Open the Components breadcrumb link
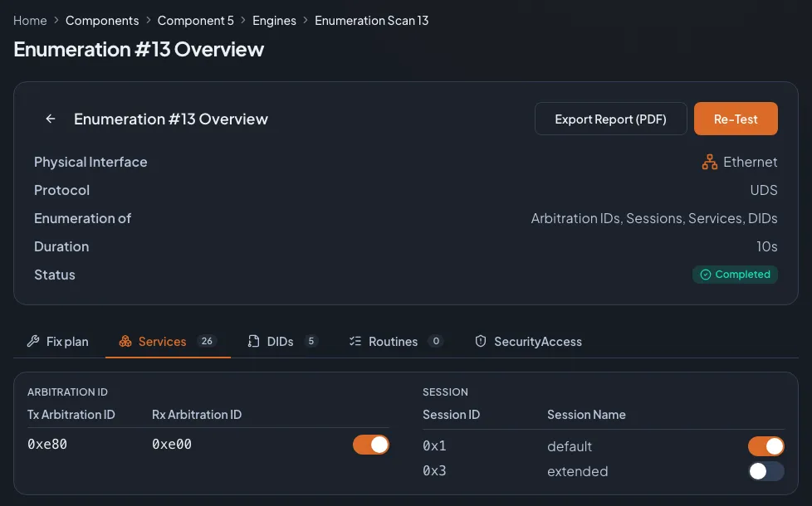The image size is (812, 506). (x=102, y=21)
